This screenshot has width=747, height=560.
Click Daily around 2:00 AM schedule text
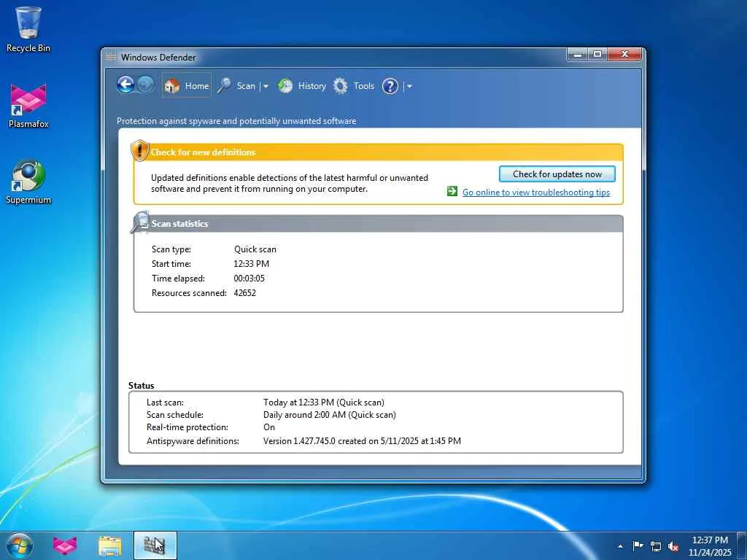click(x=329, y=415)
